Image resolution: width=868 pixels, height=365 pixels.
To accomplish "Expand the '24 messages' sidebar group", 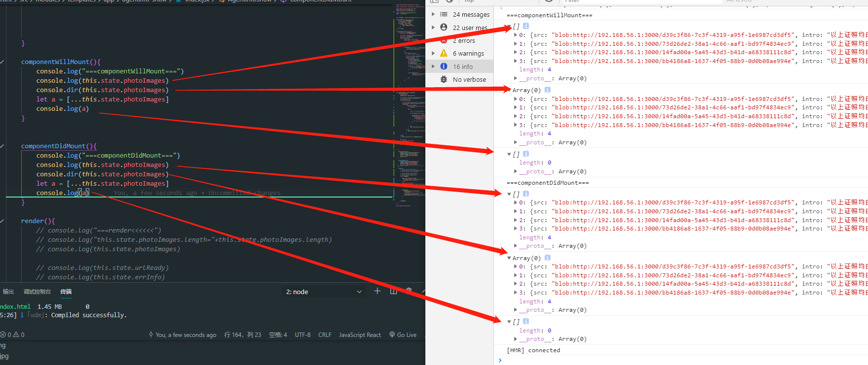I will pyautogui.click(x=433, y=14).
